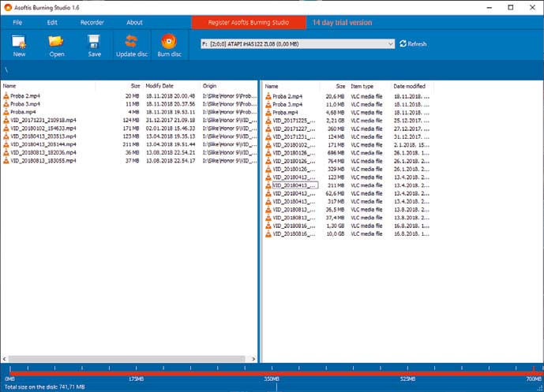
Task: Click cone icon of the 686 MB file
Action: (x=268, y=153)
